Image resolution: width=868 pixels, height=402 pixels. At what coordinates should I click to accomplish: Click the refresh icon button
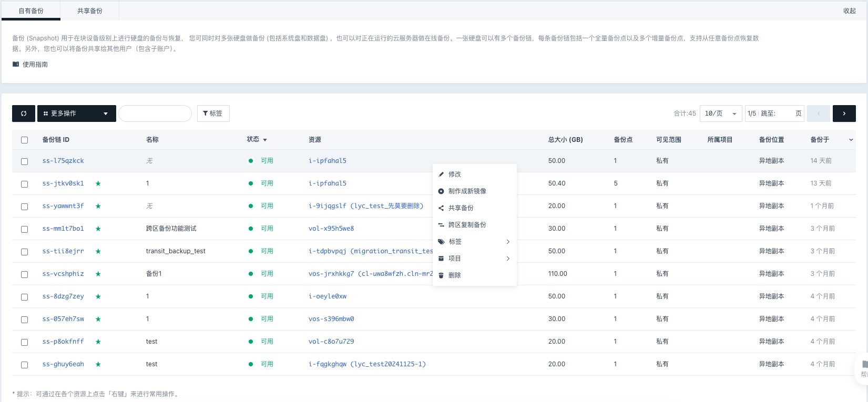[x=24, y=114]
